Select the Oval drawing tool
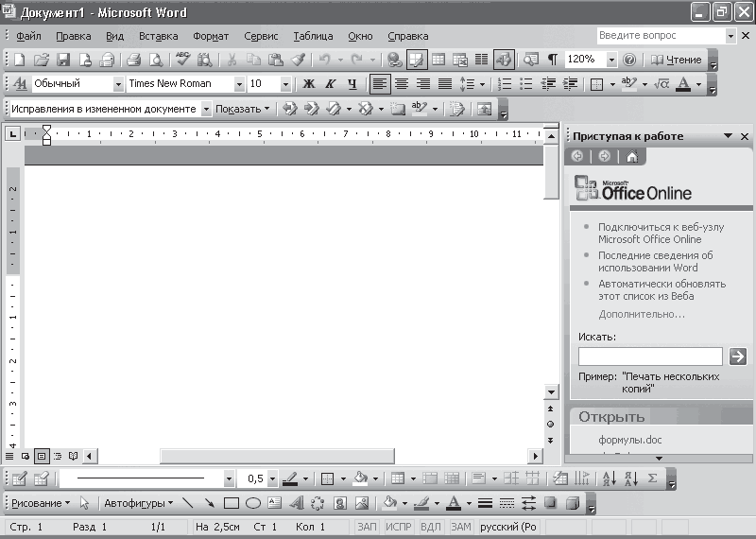The image size is (756, 539). pyautogui.click(x=253, y=503)
